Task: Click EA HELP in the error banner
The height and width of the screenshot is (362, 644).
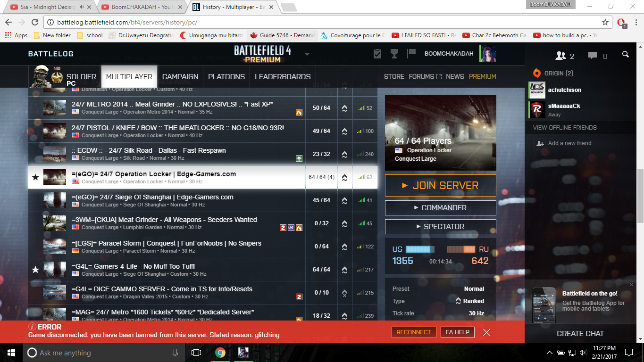Action: 458,332
